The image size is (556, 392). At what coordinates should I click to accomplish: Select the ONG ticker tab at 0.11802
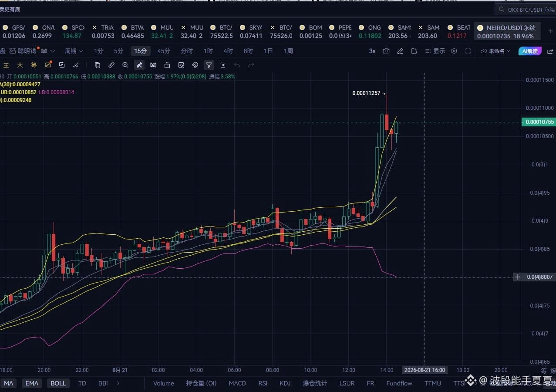pyautogui.click(x=370, y=31)
